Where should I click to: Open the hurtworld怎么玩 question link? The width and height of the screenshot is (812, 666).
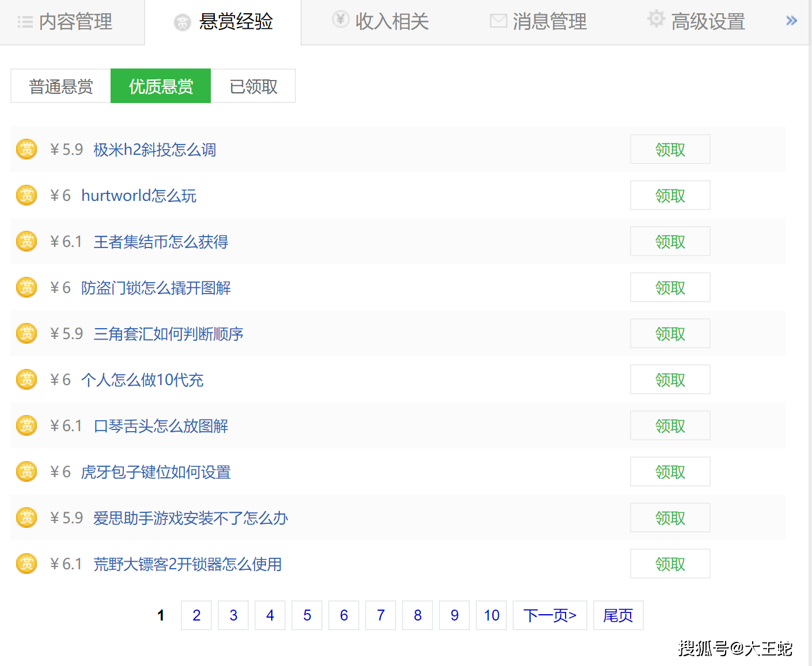139,196
